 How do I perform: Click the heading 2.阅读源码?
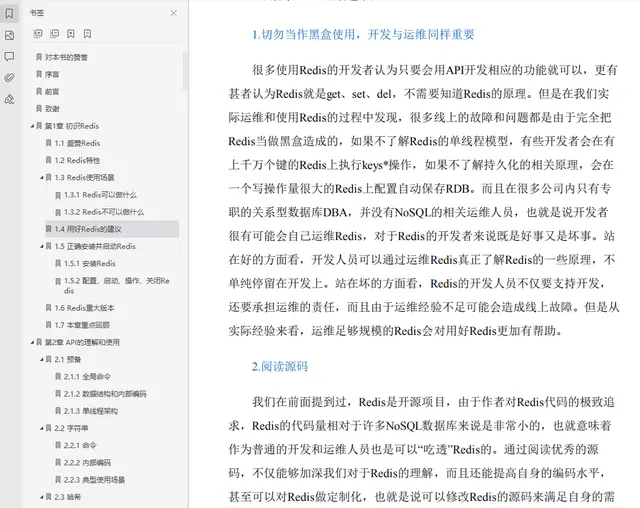(x=280, y=366)
